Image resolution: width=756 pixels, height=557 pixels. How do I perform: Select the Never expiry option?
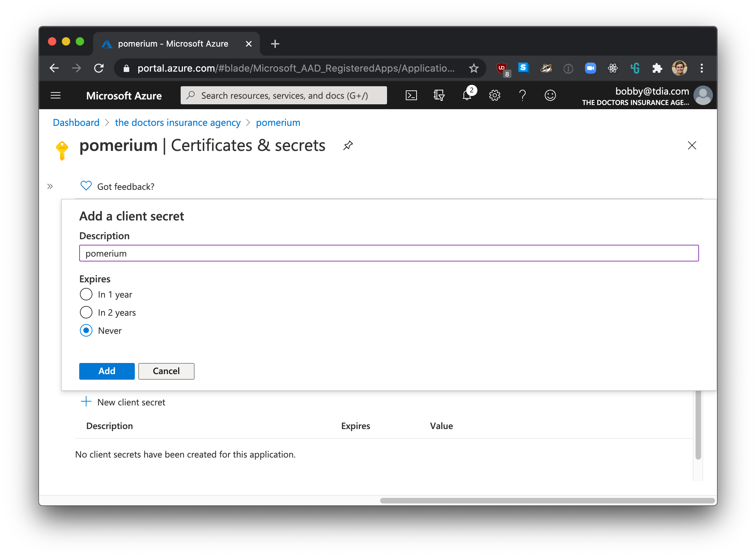pos(86,330)
